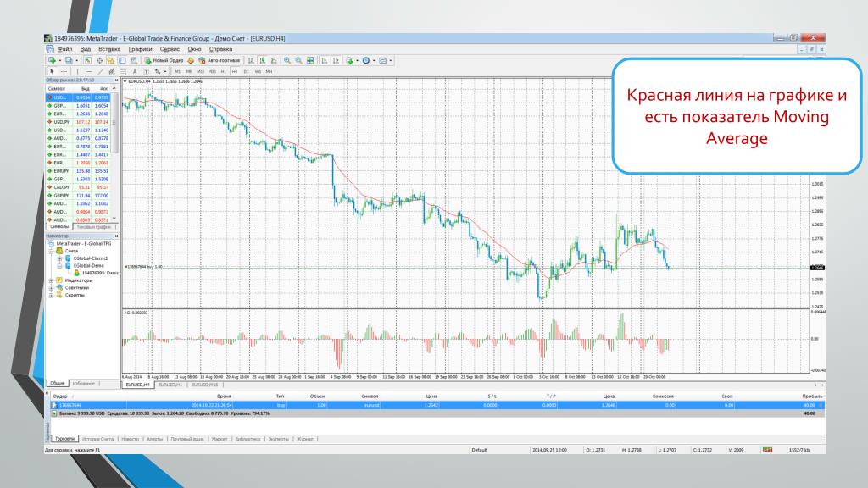This screenshot has width=868, height=488.
Task: Open the Новости terminal tab
Action: (x=130, y=439)
